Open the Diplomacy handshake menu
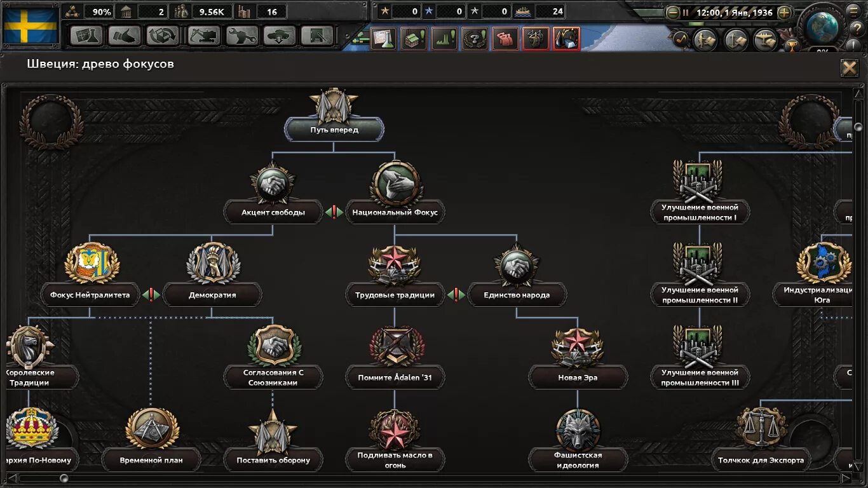 (125, 36)
